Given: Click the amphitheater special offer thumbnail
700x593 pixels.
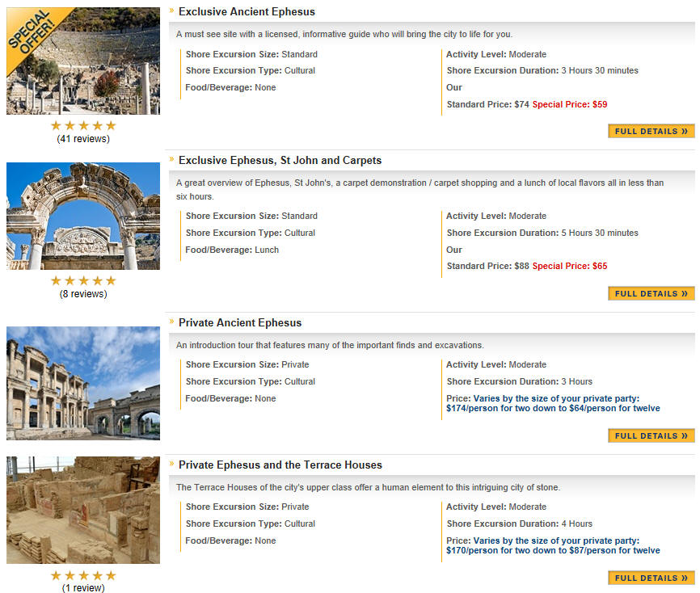Looking at the screenshot, I should (83, 61).
